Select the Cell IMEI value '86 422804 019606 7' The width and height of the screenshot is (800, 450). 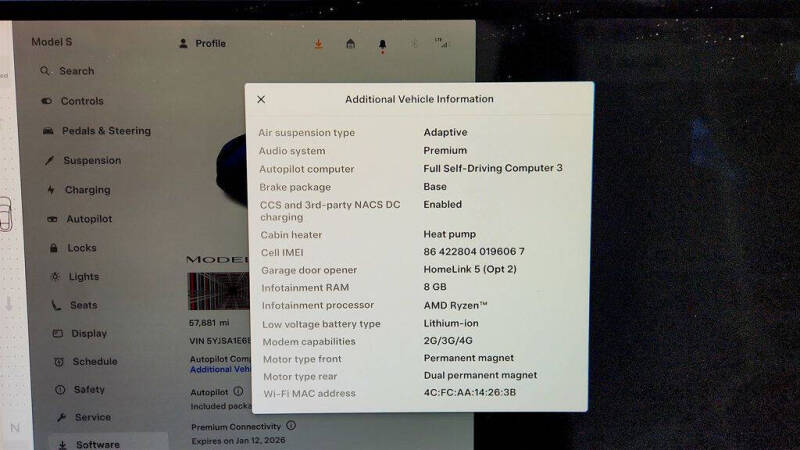[x=474, y=252]
